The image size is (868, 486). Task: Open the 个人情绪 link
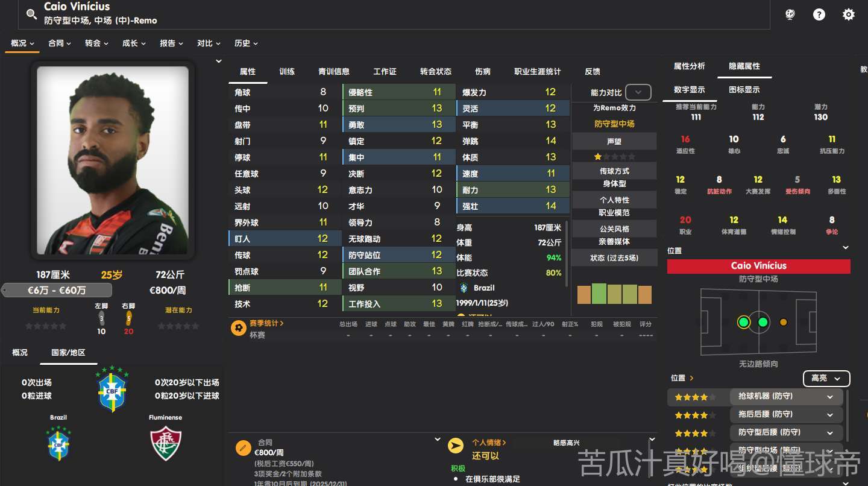click(488, 443)
